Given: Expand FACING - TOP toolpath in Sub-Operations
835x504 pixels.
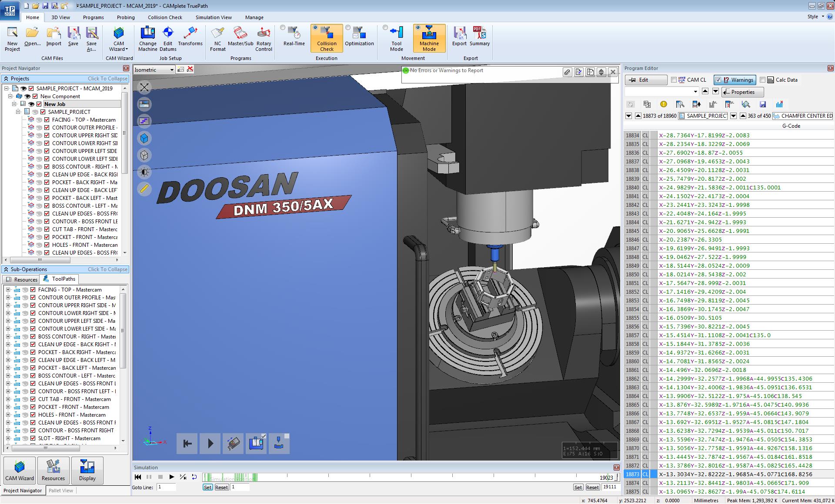Looking at the screenshot, I should coord(8,290).
